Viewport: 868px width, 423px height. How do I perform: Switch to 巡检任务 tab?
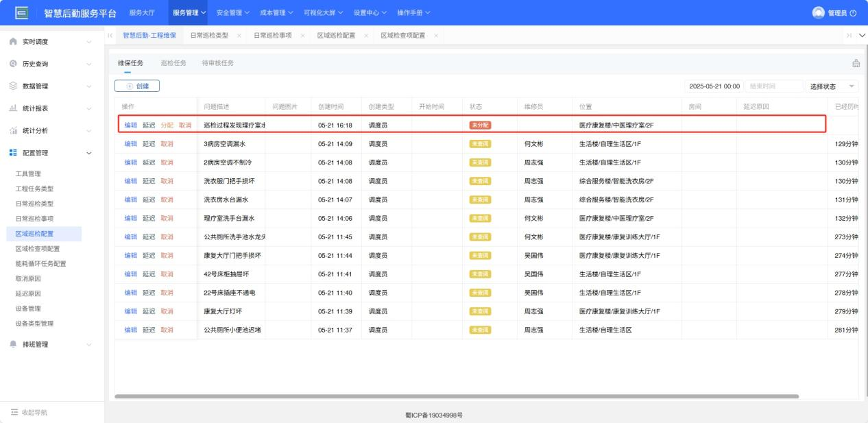point(173,63)
